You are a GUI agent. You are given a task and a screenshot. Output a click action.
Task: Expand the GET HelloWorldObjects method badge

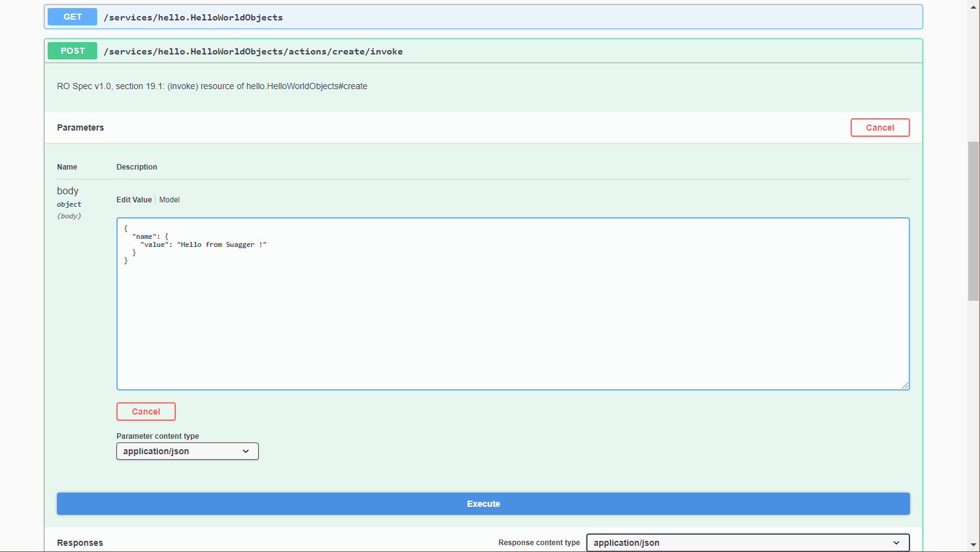pyautogui.click(x=72, y=17)
